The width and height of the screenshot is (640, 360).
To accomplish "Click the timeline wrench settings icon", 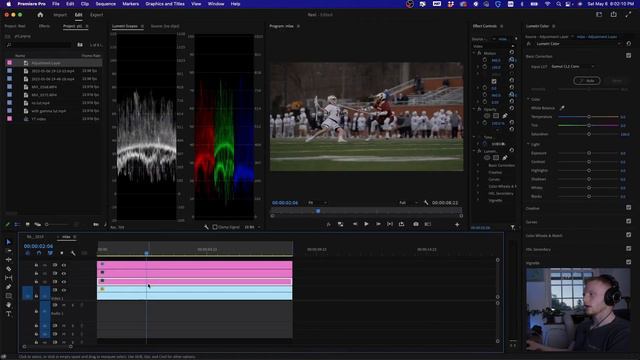I will coord(73,253).
